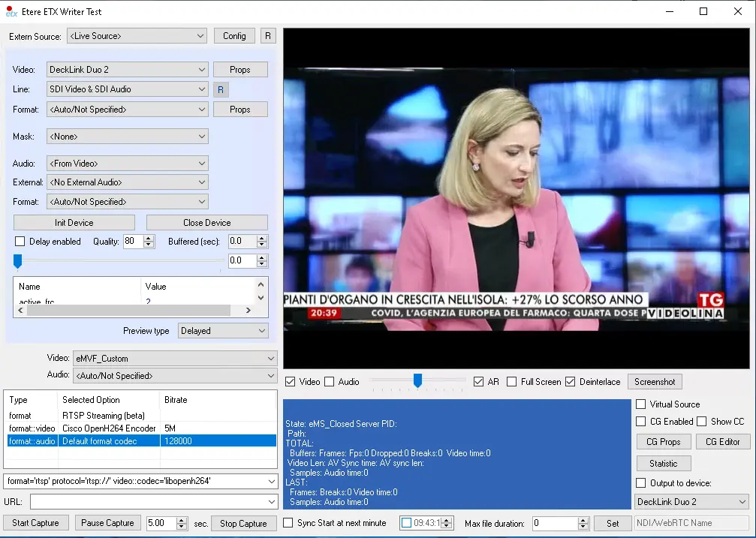756x538 pixels.
Task: Click the blue R button beside Line
Action: (221, 90)
